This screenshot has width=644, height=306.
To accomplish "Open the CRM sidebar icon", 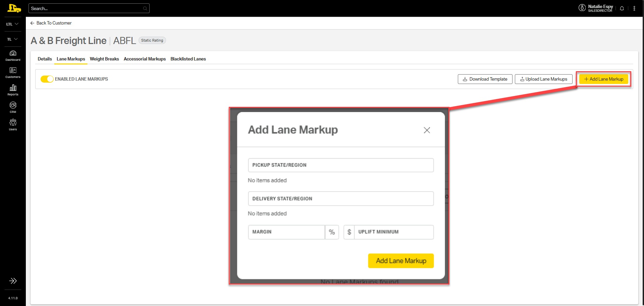I will tap(13, 108).
